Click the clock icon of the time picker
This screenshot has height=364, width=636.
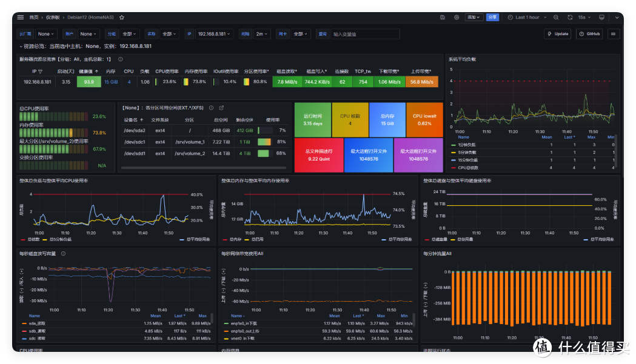point(510,18)
